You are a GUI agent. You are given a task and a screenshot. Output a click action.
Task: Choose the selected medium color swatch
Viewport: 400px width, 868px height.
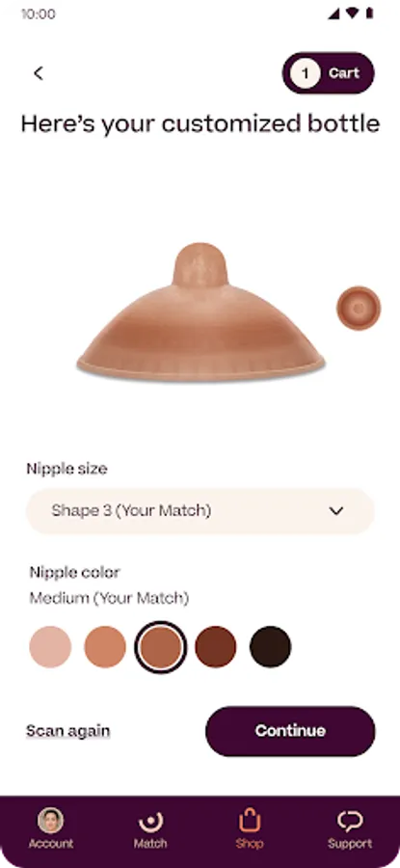tap(160, 646)
